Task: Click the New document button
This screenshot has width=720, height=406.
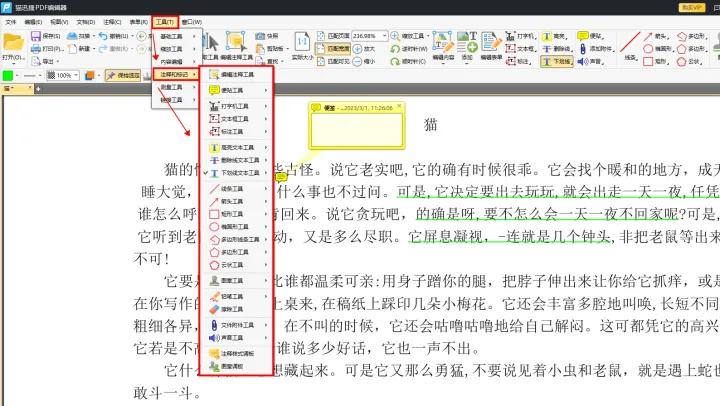Action: pyautogui.click(x=81, y=48)
